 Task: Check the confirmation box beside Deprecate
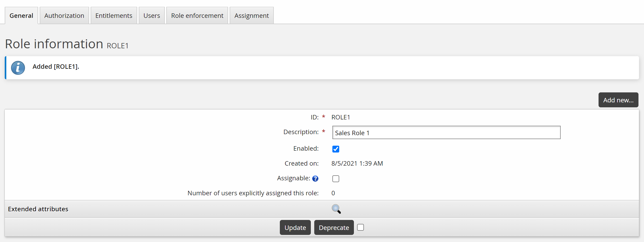pos(360,227)
